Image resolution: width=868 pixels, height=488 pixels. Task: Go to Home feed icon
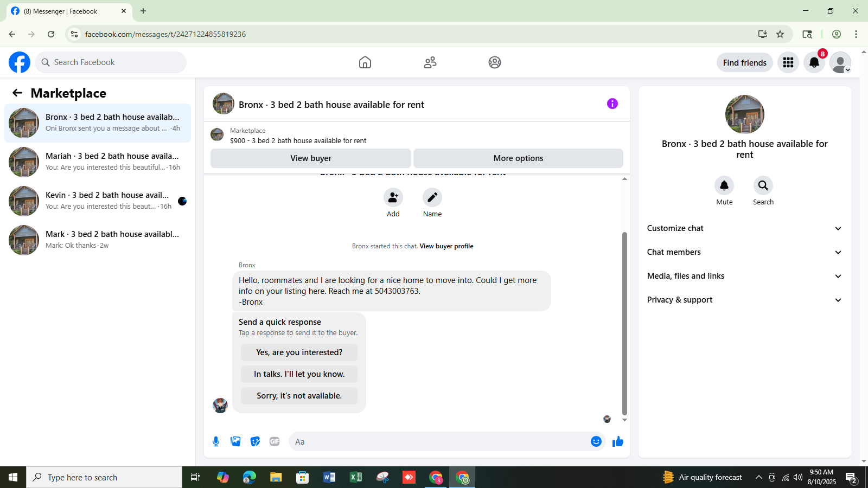click(365, 62)
